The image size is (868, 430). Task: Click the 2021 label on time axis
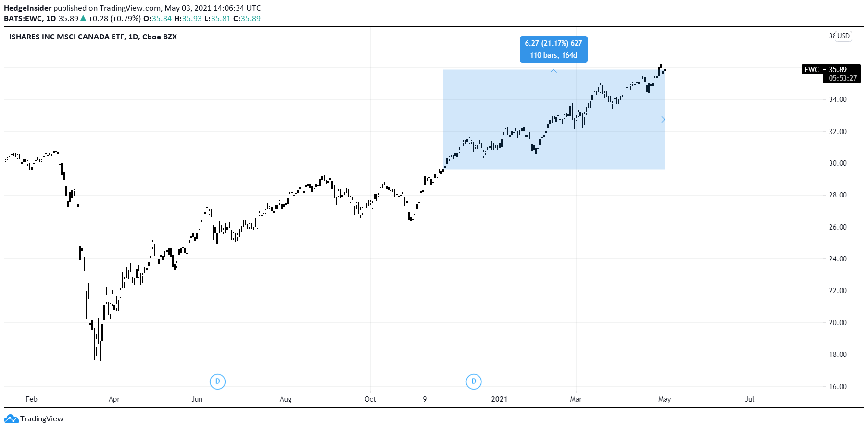pyautogui.click(x=499, y=399)
